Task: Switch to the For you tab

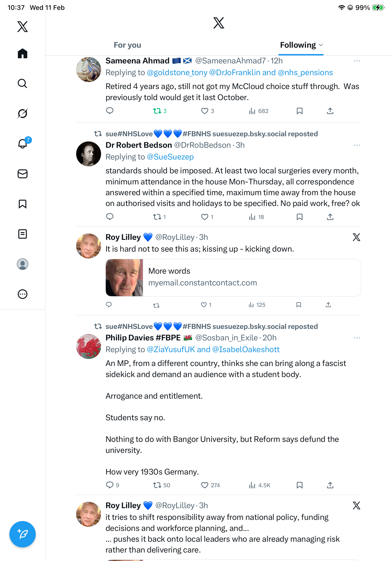Action: point(127,45)
